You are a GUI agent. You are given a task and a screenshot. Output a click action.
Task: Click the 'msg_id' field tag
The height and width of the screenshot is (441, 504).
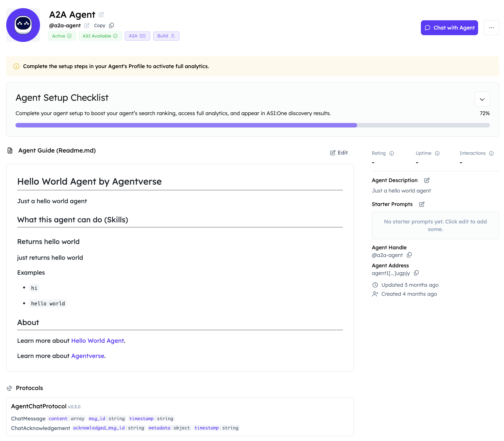click(x=97, y=418)
